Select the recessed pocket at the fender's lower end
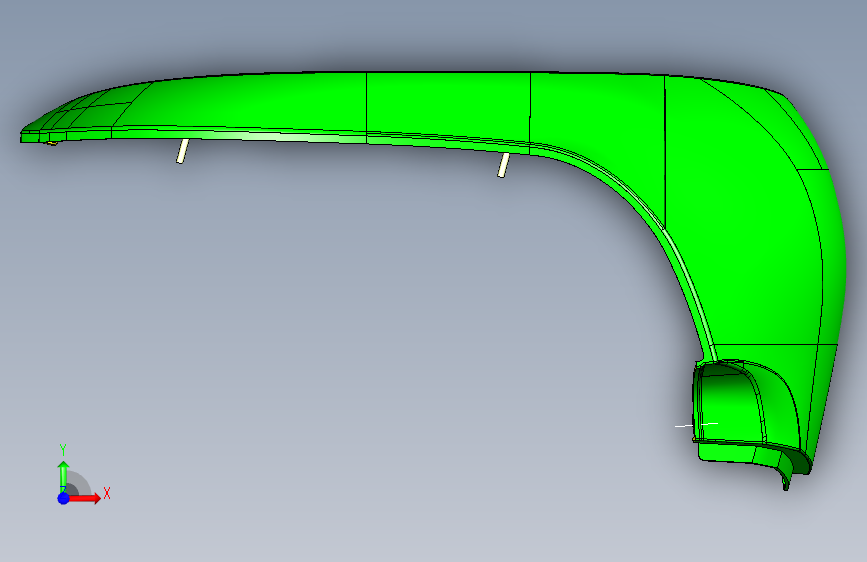 pos(730,407)
